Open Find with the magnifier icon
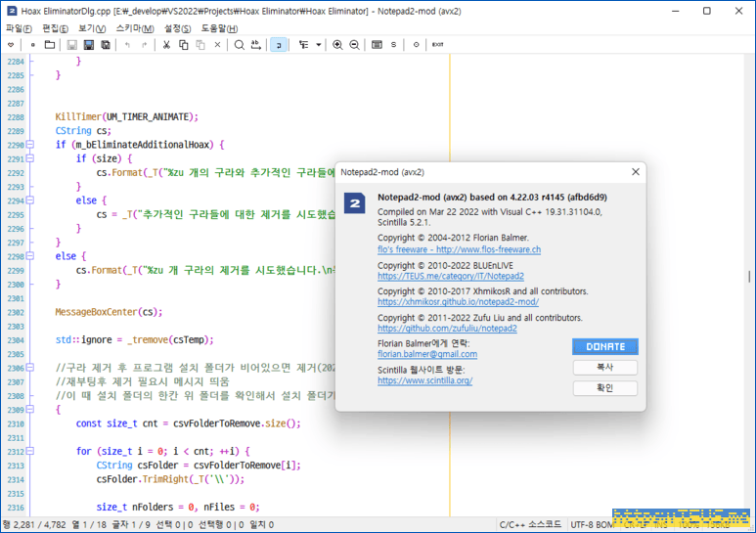The image size is (756, 533). tap(240, 45)
